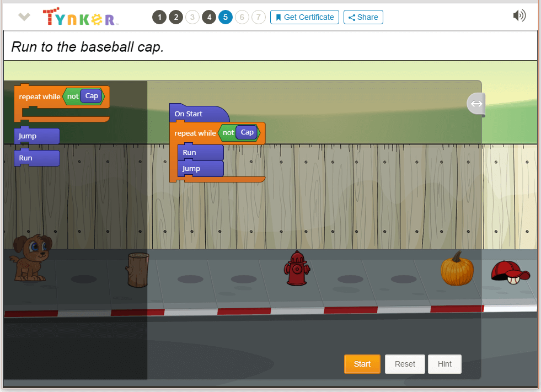The height and width of the screenshot is (392, 541).
Task: Click the Tynker logo
Action: pyautogui.click(x=81, y=17)
